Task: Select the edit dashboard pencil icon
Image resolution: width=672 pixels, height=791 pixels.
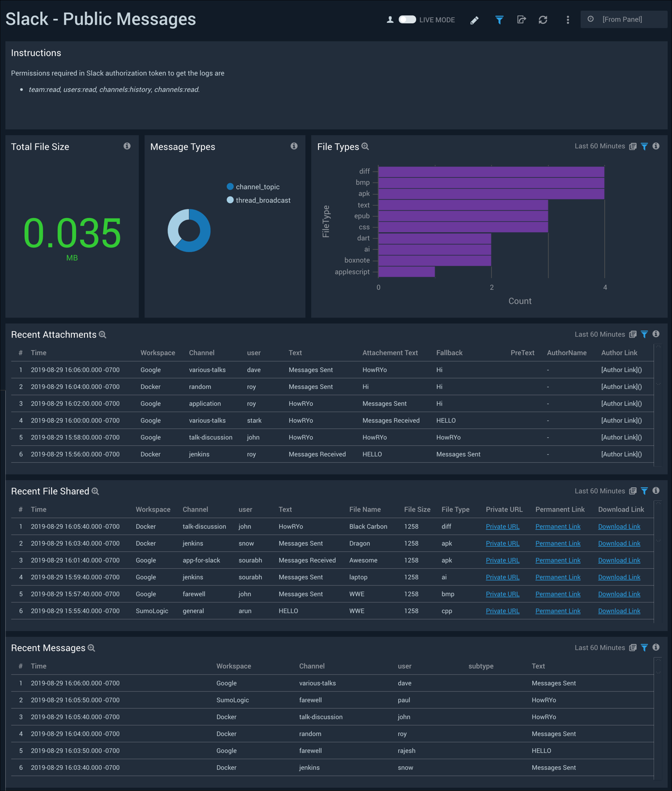Action: (x=474, y=20)
